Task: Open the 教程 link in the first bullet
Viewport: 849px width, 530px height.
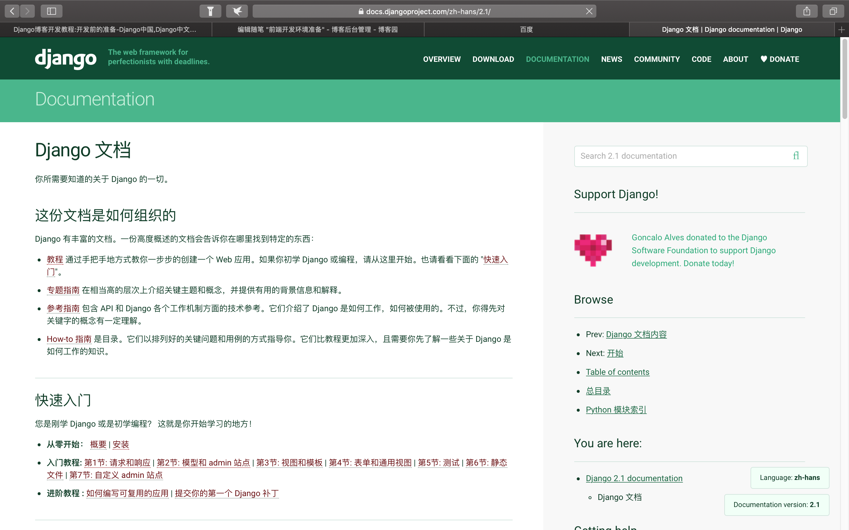Action: tap(55, 259)
